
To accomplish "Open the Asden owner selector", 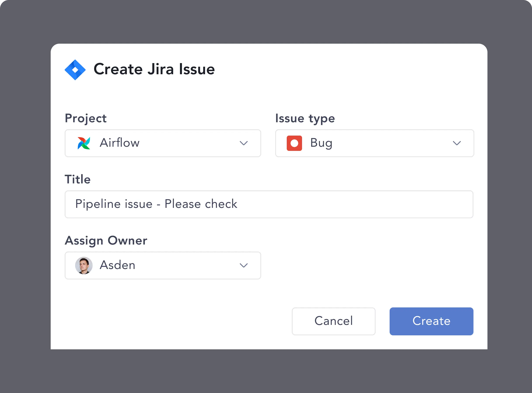I will pyautogui.click(x=163, y=265).
